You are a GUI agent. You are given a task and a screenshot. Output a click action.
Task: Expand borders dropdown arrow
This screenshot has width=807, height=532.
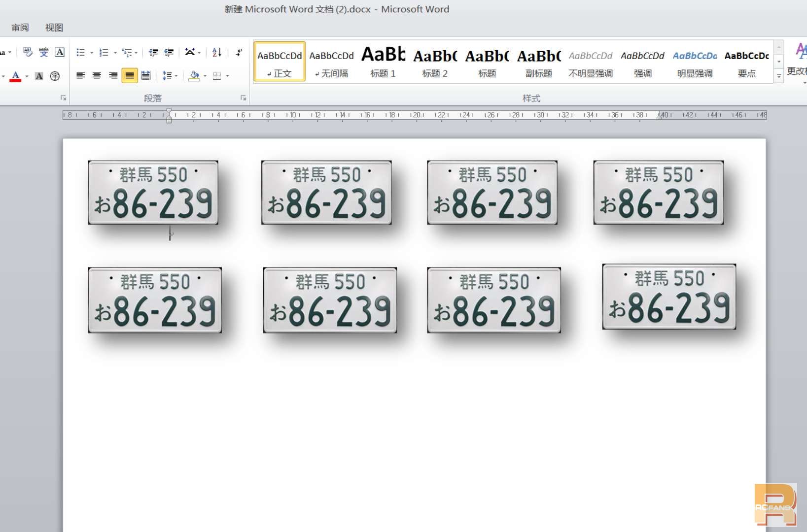[227, 76]
